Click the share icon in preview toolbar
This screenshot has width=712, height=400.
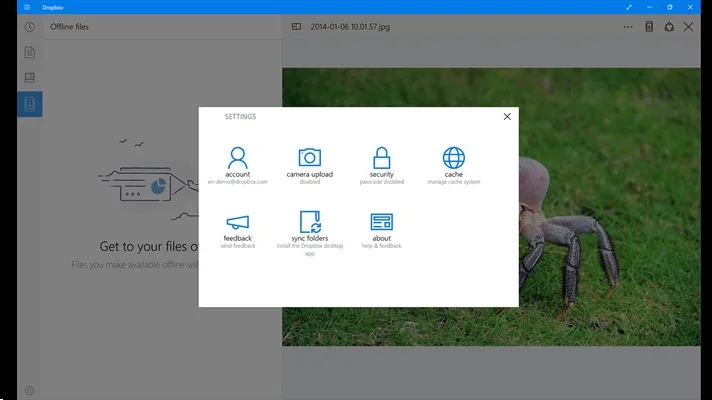tap(668, 27)
